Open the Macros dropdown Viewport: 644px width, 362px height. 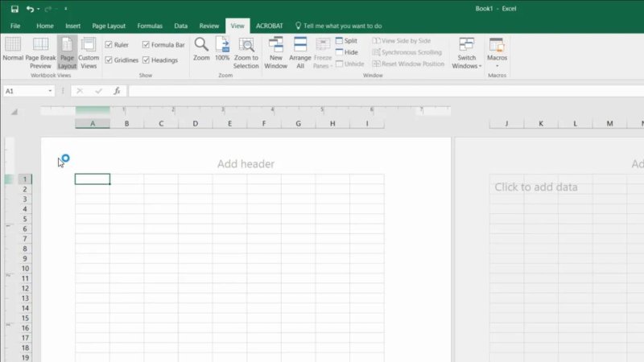coord(497,53)
